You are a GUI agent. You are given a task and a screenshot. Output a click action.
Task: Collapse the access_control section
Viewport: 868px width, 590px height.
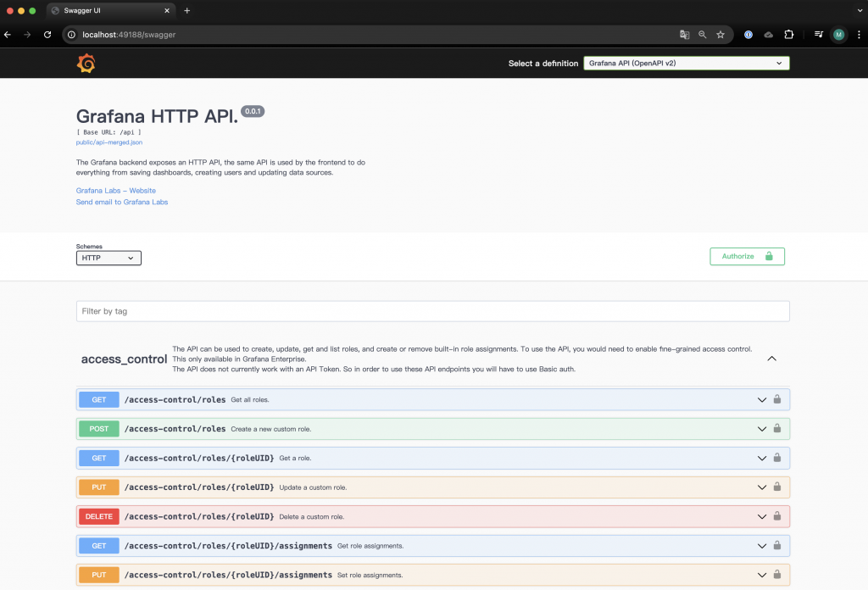pos(771,359)
